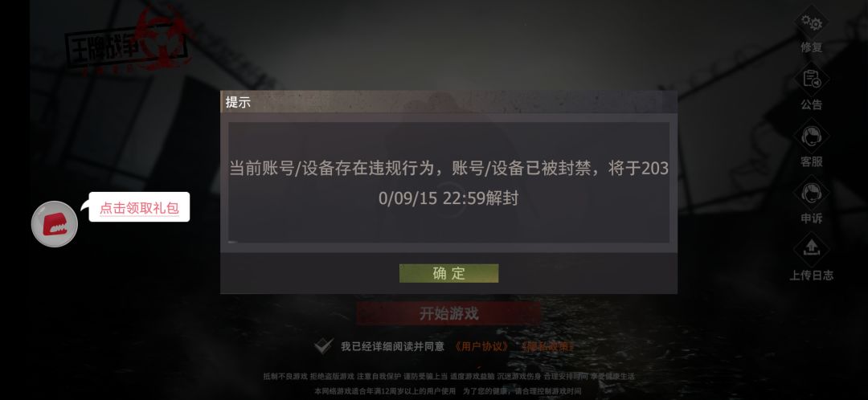Click the 提示 dialog title bar
The width and height of the screenshot is (868, 400).
[449, 102]
